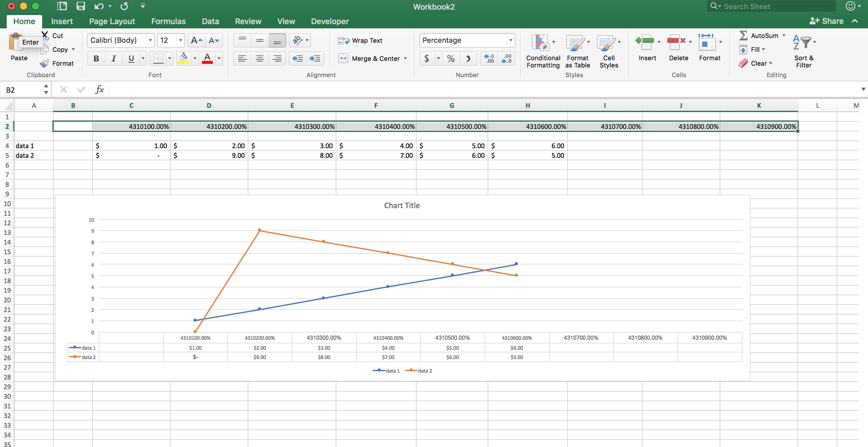The width and height of the screenshot is (868, 447).
Task: Toggle Bold formatting
Action: click(x=96, y=59)
